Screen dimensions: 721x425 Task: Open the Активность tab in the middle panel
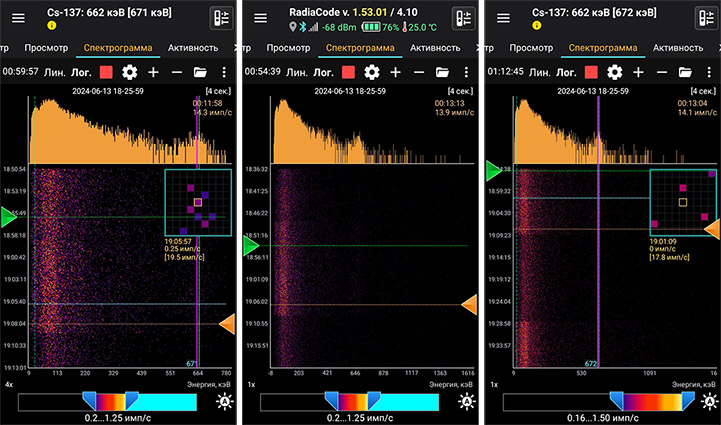[436, 47]
